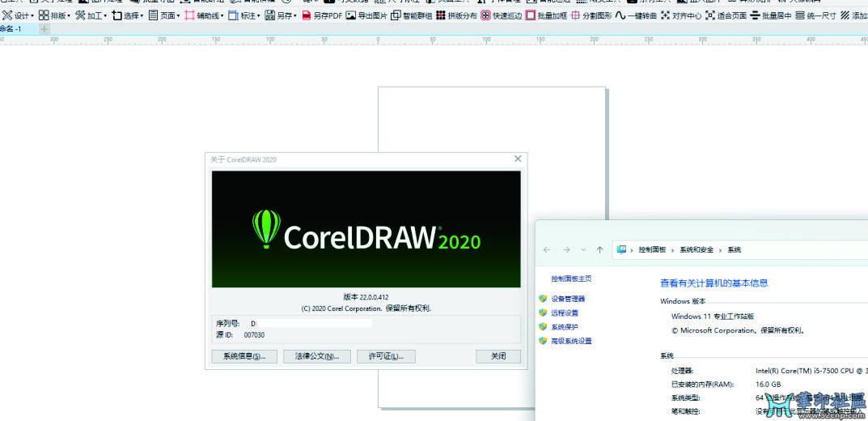
Task: Add a new document tab with plus
Action: coord(44,29)
